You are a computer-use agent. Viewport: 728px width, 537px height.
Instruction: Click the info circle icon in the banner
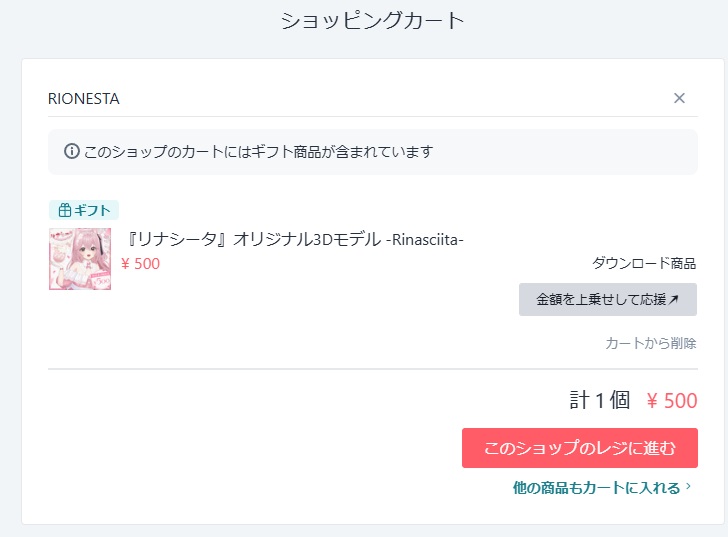(72, 152)
